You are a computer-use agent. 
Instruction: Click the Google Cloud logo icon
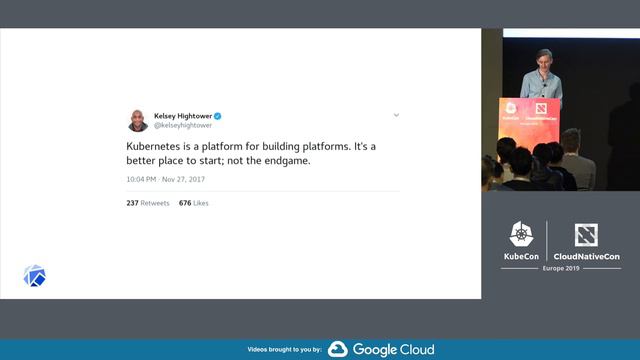(338, 349)
